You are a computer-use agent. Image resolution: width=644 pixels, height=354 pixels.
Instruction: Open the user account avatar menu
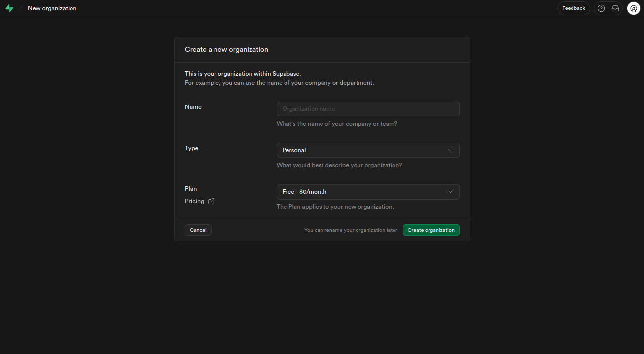634,8
